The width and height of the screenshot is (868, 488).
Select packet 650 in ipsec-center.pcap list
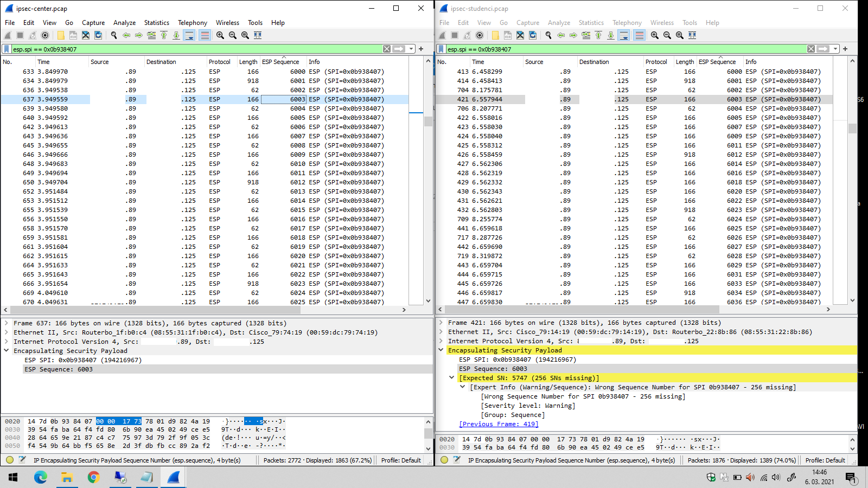coord(205,182)
